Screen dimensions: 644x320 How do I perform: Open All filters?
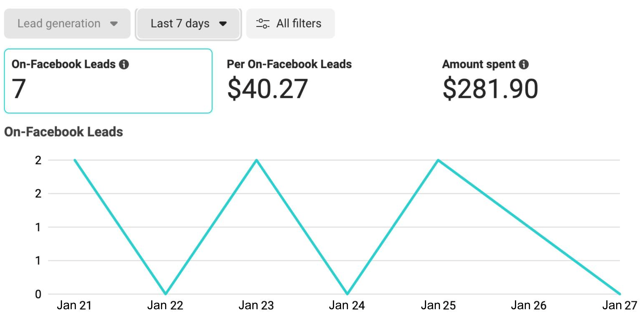pyautogui.click(x=290, y=24)
